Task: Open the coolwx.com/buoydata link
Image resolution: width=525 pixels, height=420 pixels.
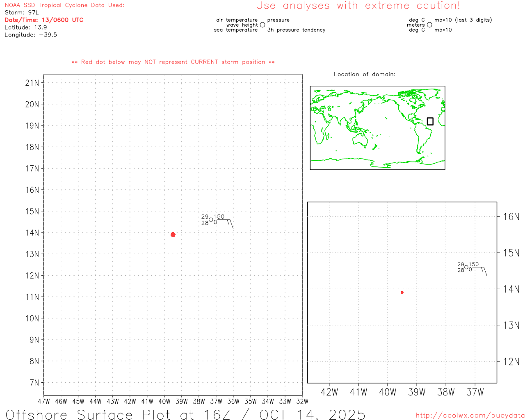Action: point(470,415)
